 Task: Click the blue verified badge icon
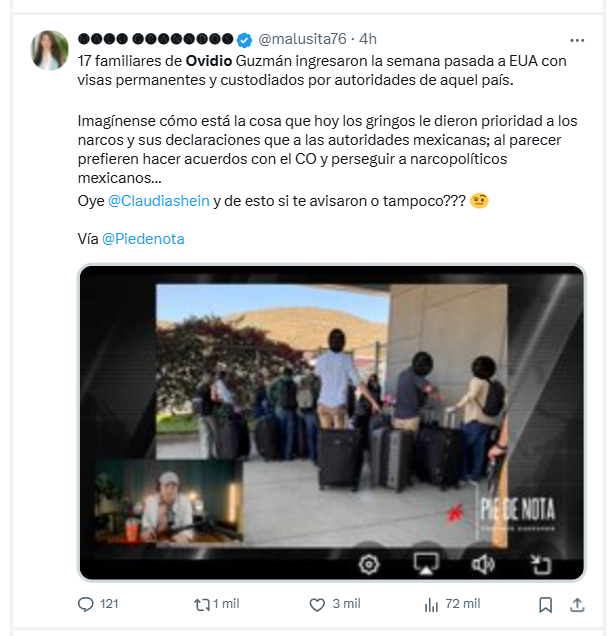[x=244, y=40]
